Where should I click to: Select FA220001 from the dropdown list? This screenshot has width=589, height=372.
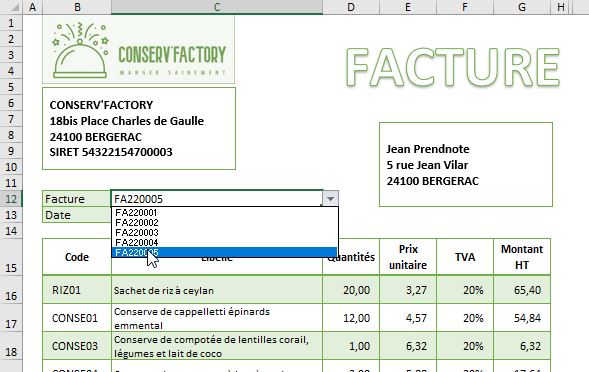coord(225,213)
